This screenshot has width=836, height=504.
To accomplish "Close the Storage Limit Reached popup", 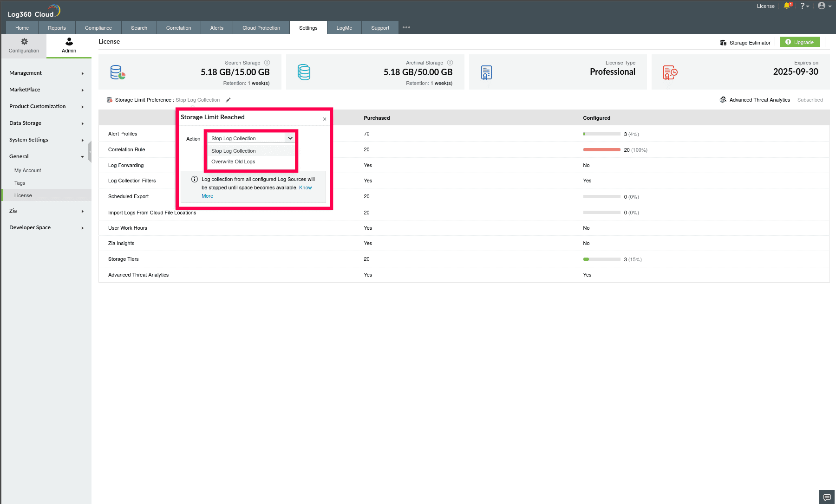I will click(x=325, y=119).
